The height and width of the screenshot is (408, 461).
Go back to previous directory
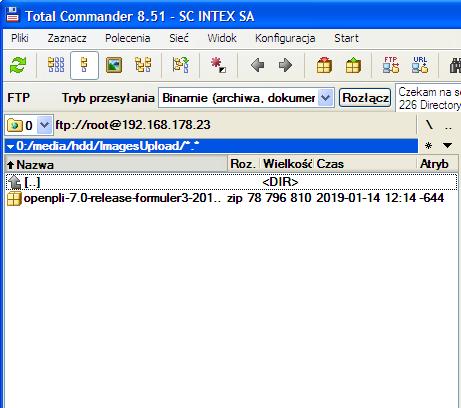pos(257,65)
